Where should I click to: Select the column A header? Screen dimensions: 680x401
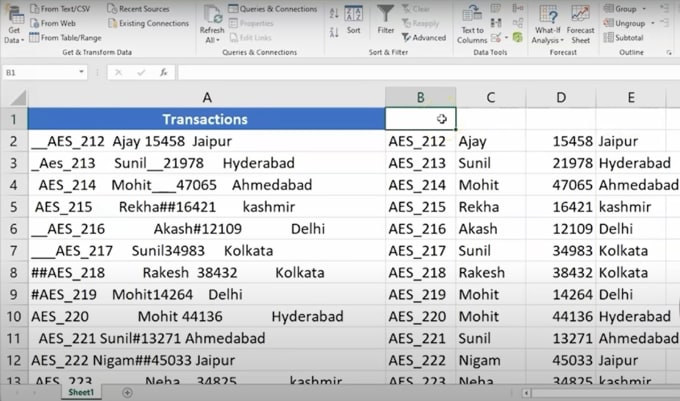206,96
